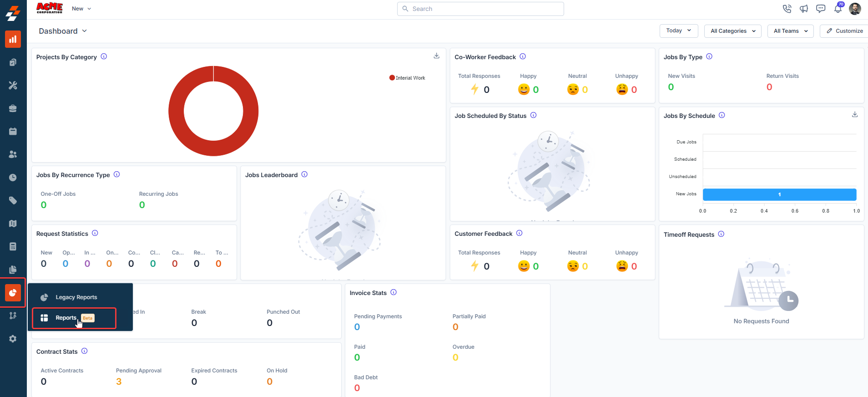Image resolution: width=868 pixels, height=397 pixels.
Task: Click info icon beside Jobs By Type
Action: coord(709,56)
